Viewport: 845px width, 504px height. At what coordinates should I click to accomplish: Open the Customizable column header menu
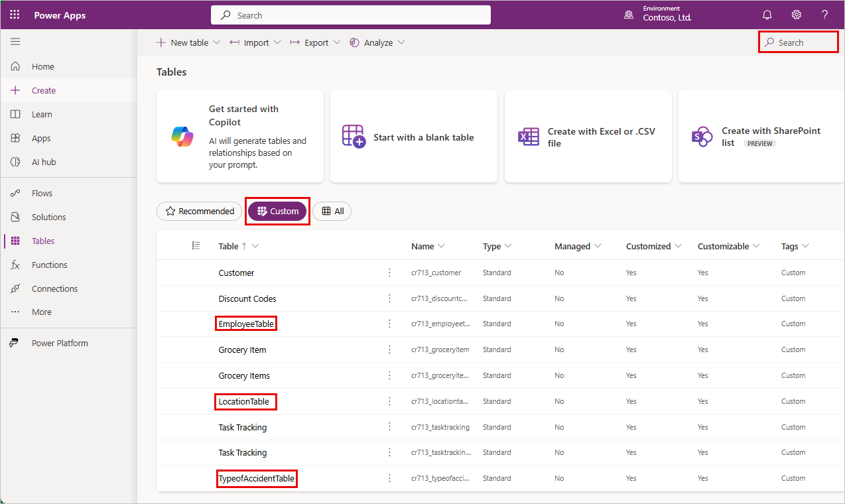click(x=730, y=246)
